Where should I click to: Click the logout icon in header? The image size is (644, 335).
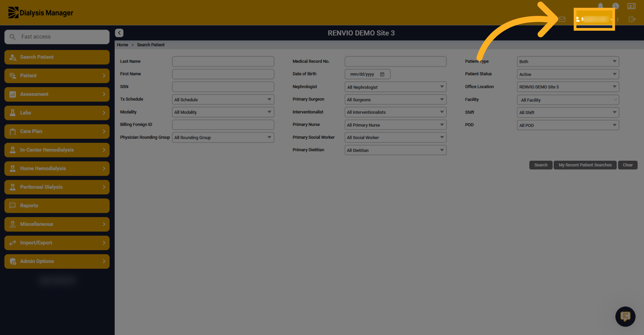click(632, 19)
